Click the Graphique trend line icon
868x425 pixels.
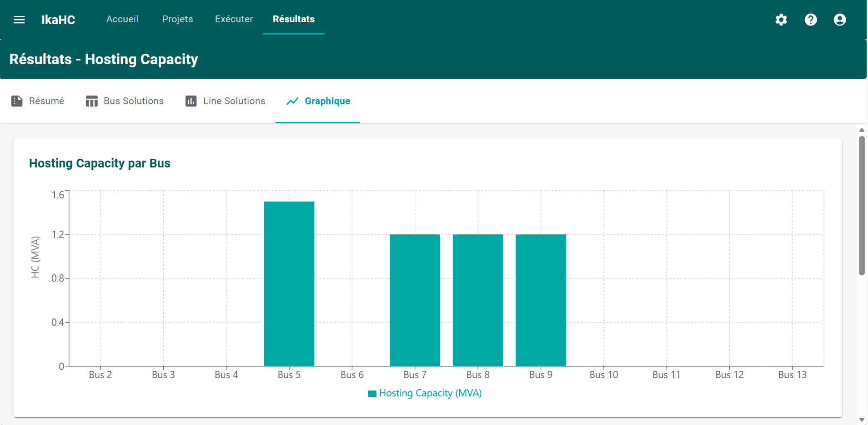[x=292, y=101]
